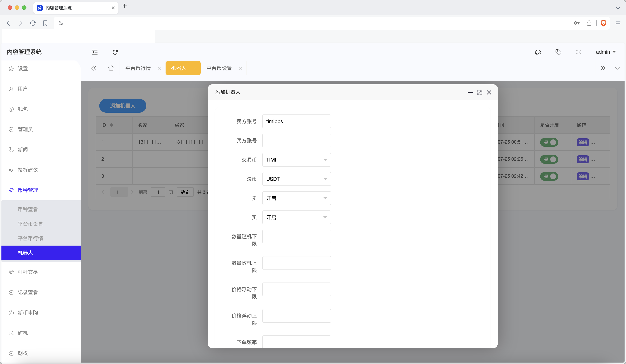Click Brave shield icon in address bar
Viewport: 626px width, 364px height.
click(603, 23)
